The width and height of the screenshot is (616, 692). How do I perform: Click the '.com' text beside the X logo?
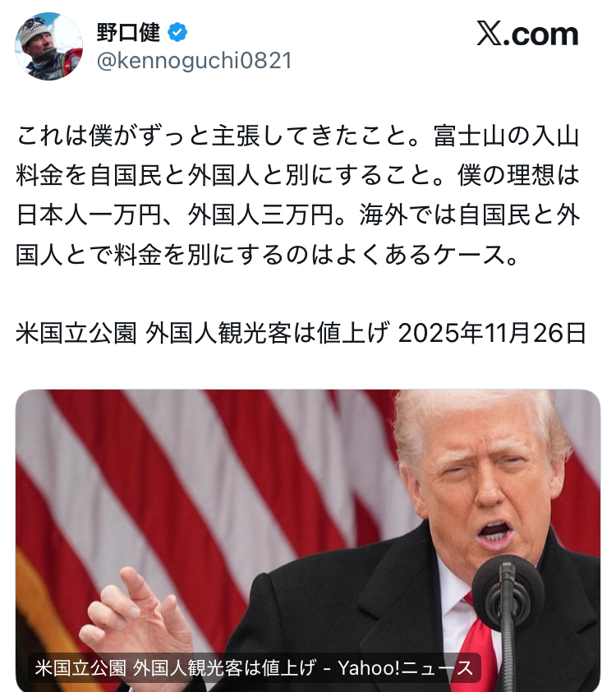click(540, 35)
